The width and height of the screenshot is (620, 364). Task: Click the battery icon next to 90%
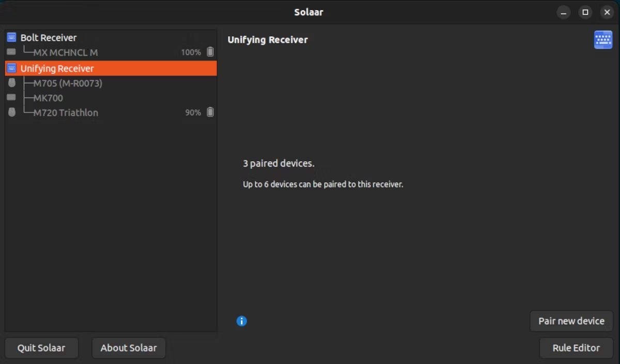coord(210,112)
